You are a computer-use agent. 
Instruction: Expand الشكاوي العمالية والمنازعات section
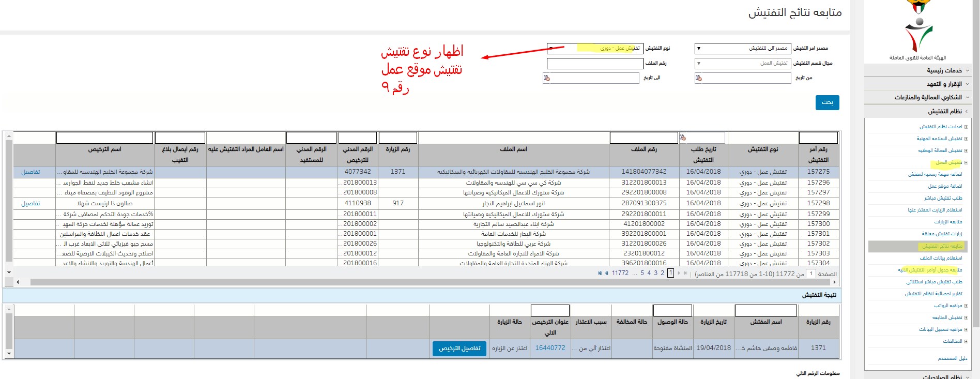click(x=917, y=97)
